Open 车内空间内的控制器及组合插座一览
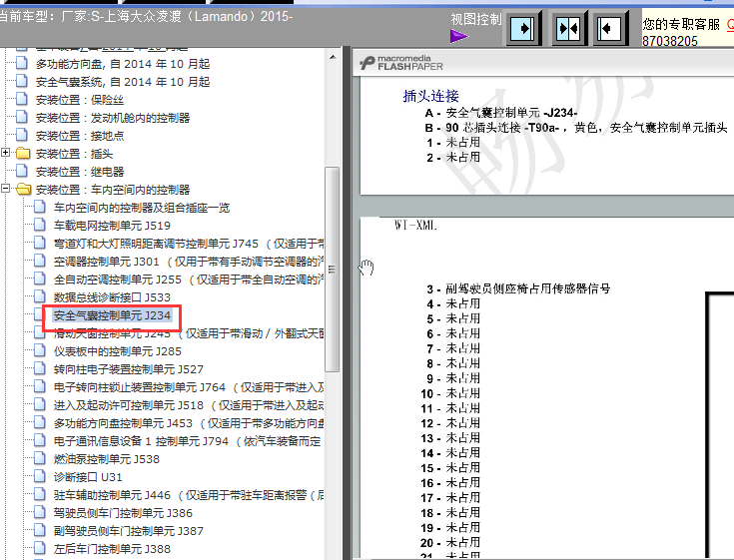 [142, 208]
